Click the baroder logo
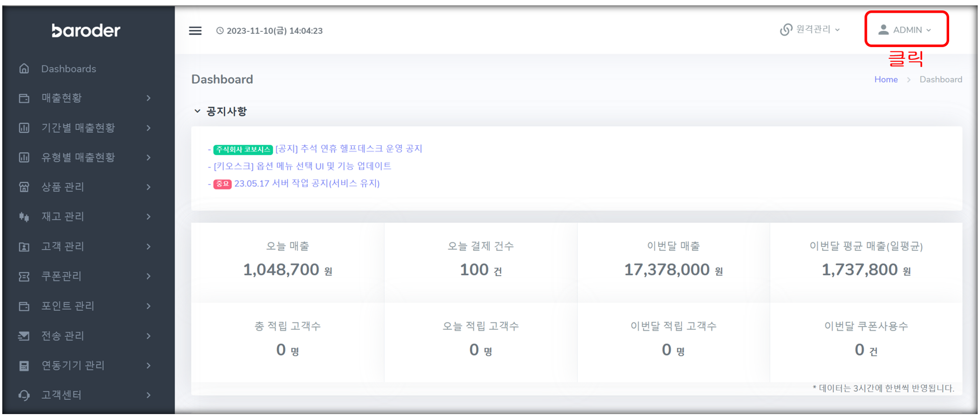Viewport: 980px width, 416px height. [x=86, y=31]
